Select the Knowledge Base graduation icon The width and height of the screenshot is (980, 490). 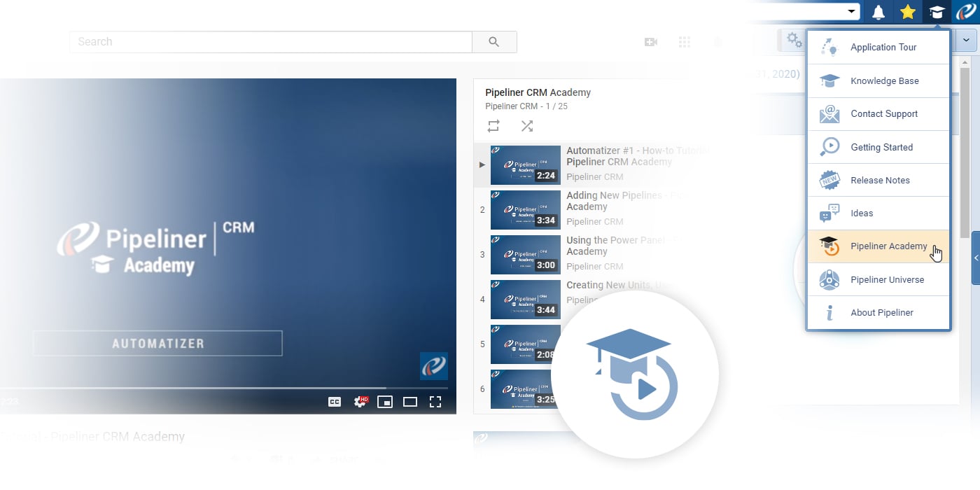[829, 80]
